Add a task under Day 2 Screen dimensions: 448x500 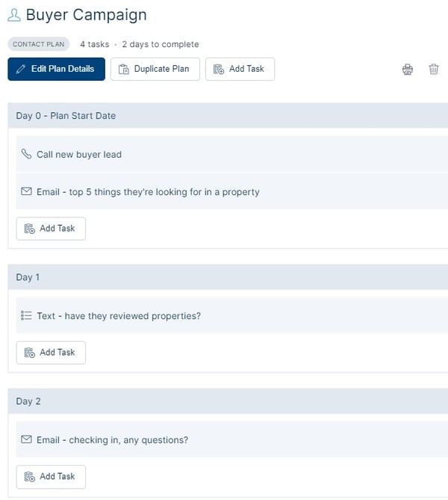[x=51, y=477]
